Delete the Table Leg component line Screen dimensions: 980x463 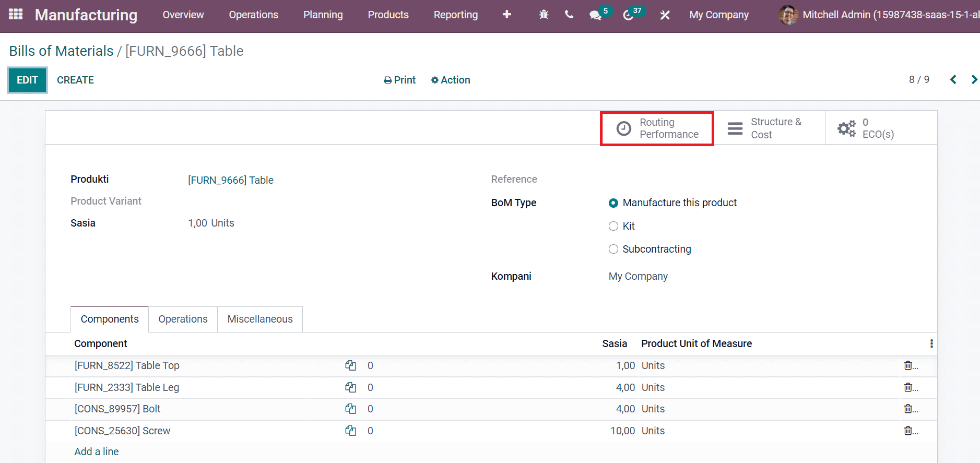[908, 387]
